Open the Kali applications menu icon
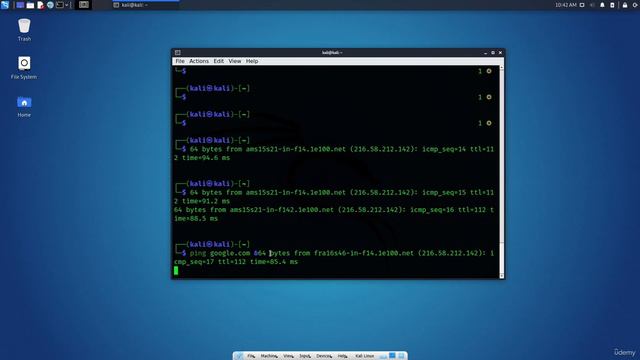Viewport: 640px width, 360px height. pos(5,5)
